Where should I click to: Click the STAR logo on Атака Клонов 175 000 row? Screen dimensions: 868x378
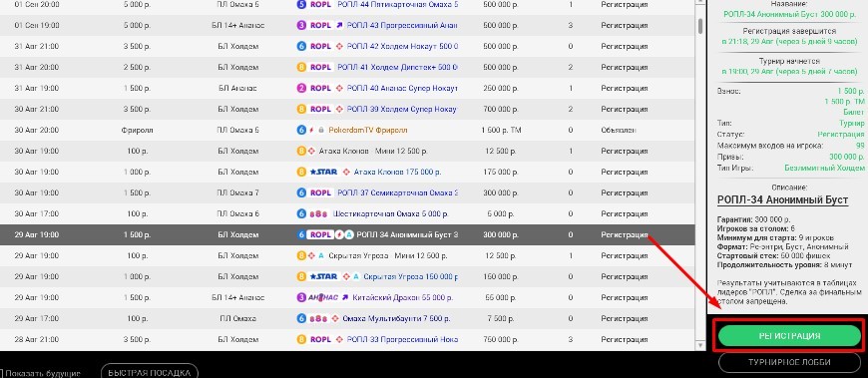tap(324, 173)
